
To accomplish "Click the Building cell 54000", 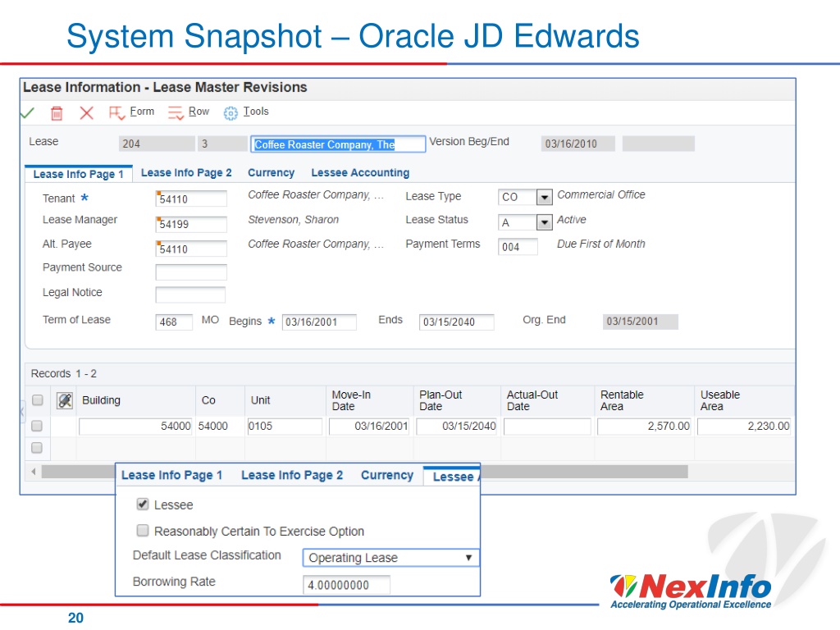I will pyautogui.click(x=135, y=427).
